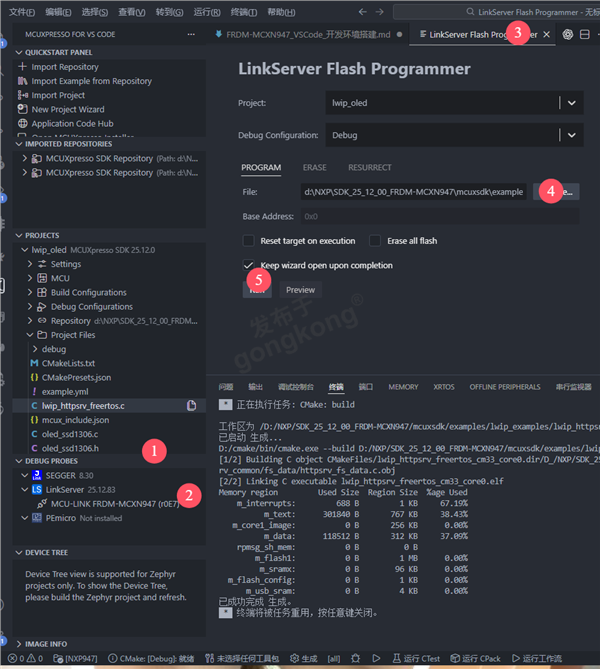This screenshot has height=669, width=600.
Task: Expand the Settings node
Action: pos(30,264)
